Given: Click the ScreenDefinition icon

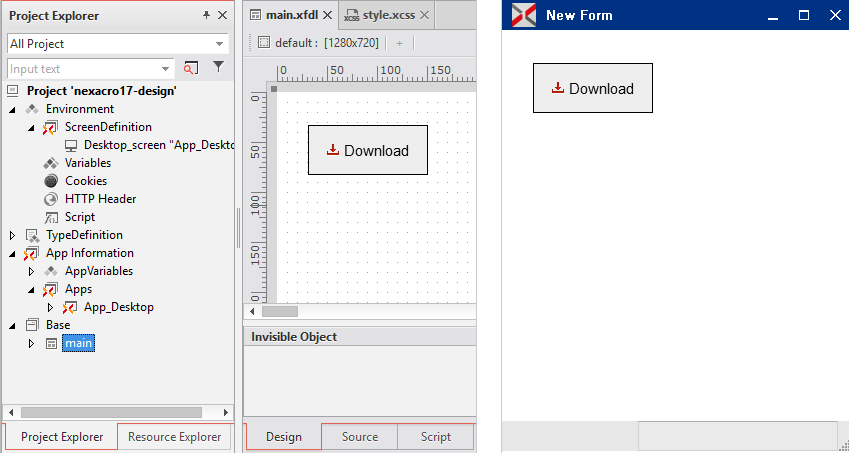Looking at the screenshot, I should click(x=50, y=128).
